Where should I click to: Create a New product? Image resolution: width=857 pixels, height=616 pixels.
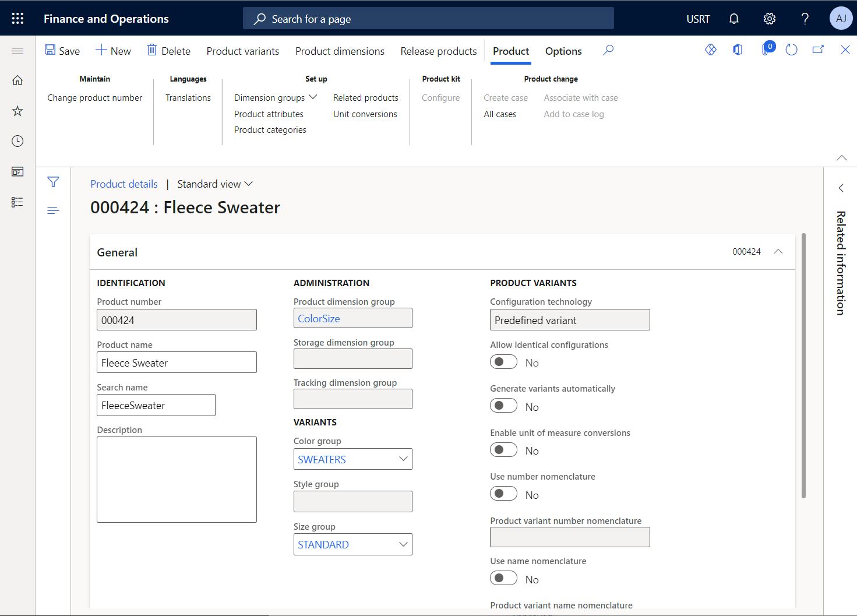pos(114,51)
